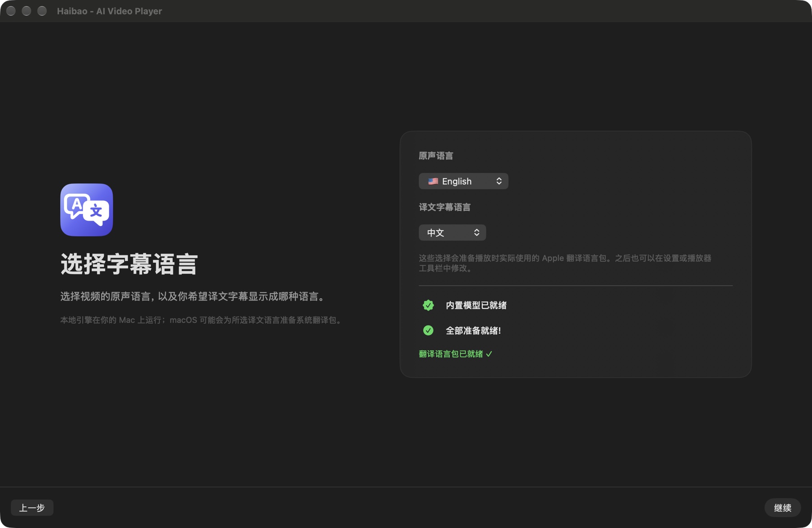Click the 翻译语言包已就绪 status text
This screenshot has height=528, width=812.
point(456,354)
